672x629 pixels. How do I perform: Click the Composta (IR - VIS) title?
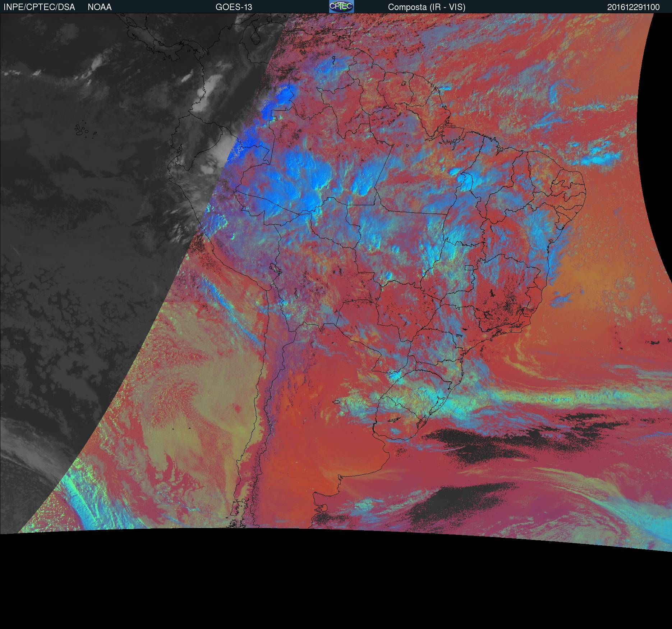pyautogui.click(x=427, y=7)
